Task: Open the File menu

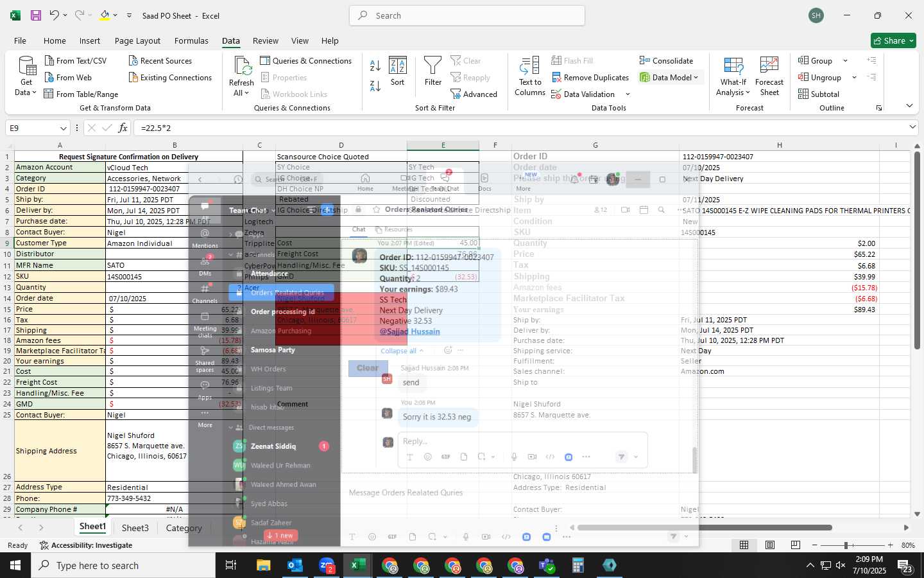Action: tap(21, 40)
